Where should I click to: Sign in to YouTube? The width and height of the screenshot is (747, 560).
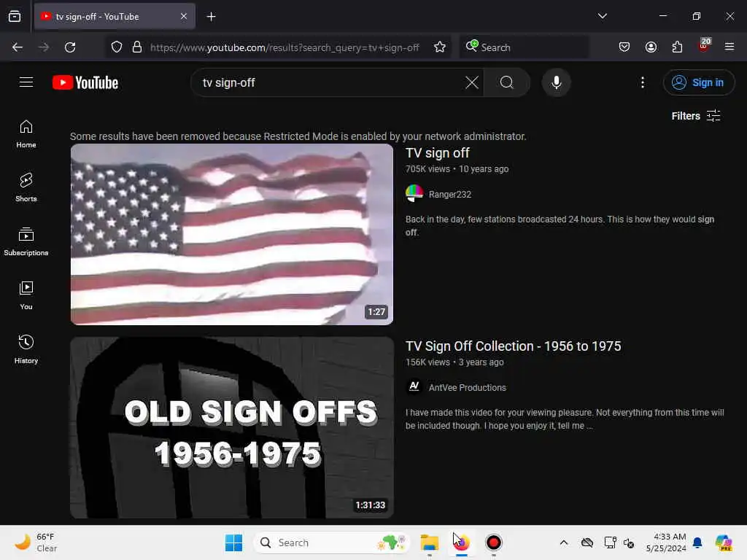[x=698, y=82]
